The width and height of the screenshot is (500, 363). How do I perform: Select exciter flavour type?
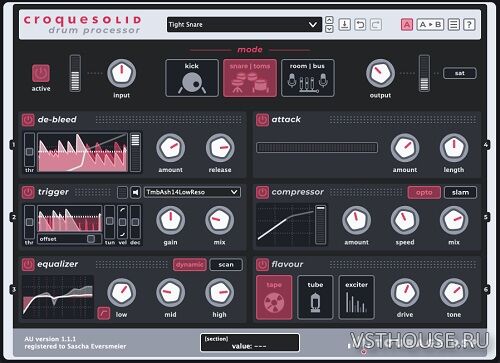point(357,298)
